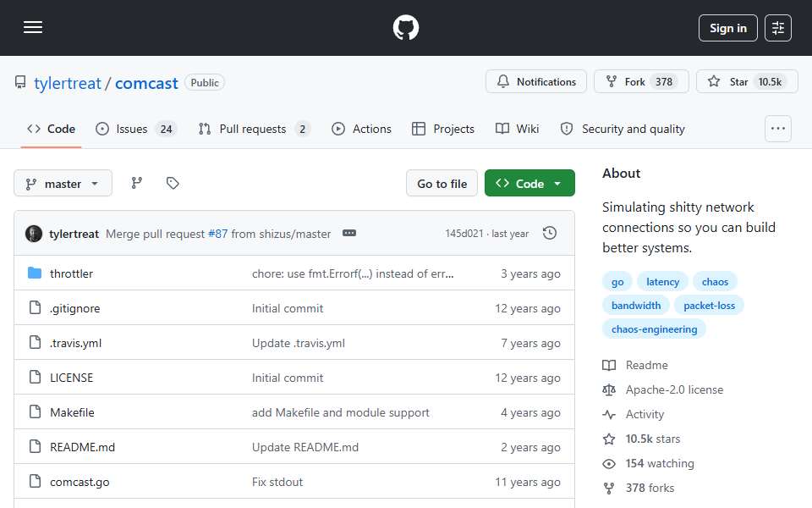Click the Notifications bell button

536,81
